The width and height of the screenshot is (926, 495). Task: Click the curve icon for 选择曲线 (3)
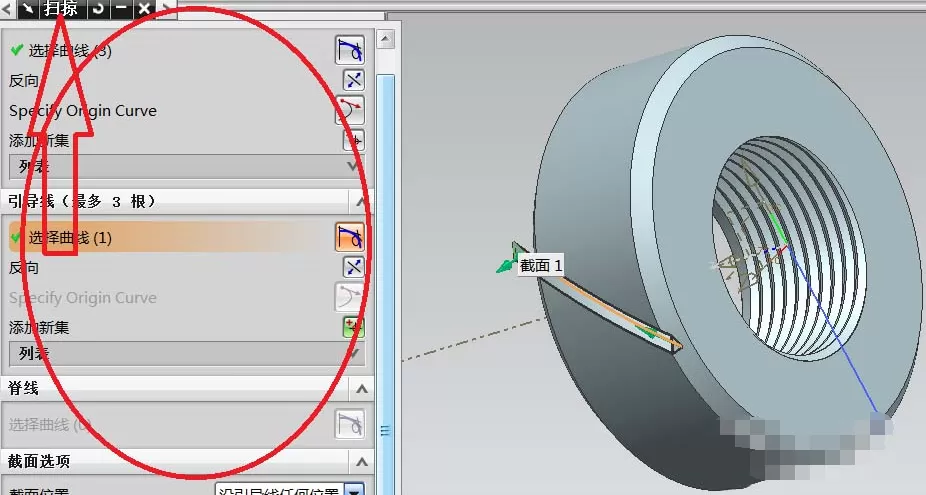click(x=350, y=50)
